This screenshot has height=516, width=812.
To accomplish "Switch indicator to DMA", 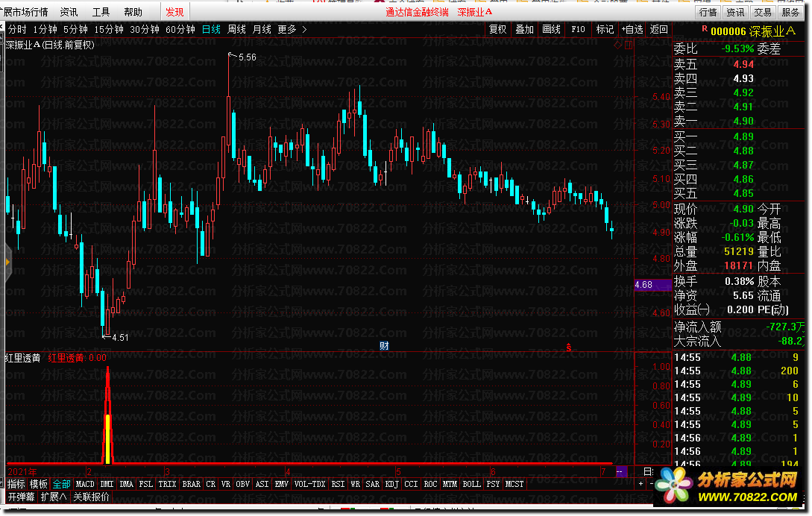I will pos(126,484).
